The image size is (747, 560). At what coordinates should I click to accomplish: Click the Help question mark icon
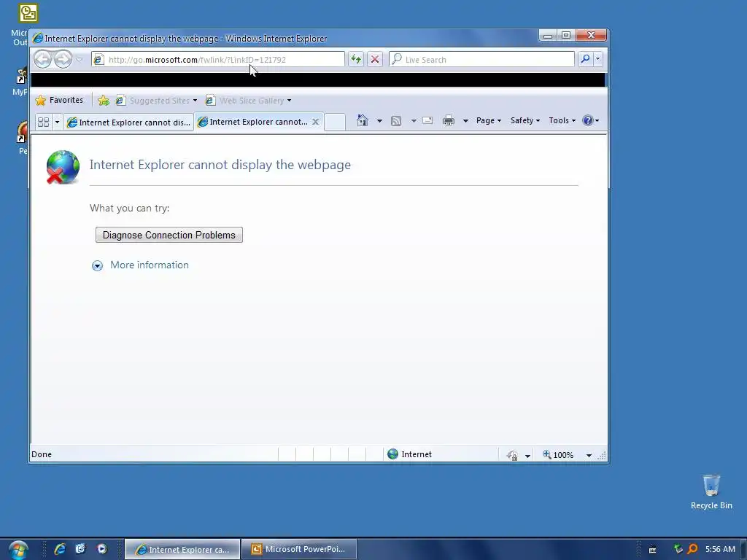tap(588, 120)
